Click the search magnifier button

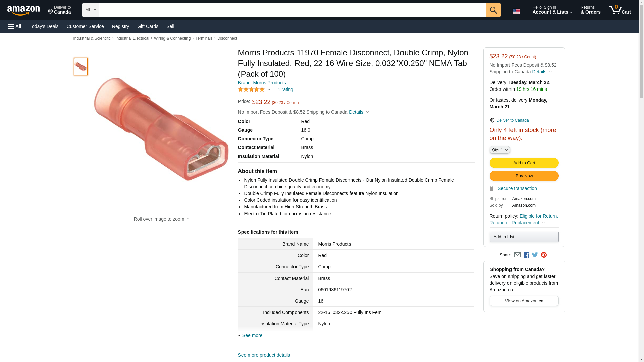click(x=493, y=10)
